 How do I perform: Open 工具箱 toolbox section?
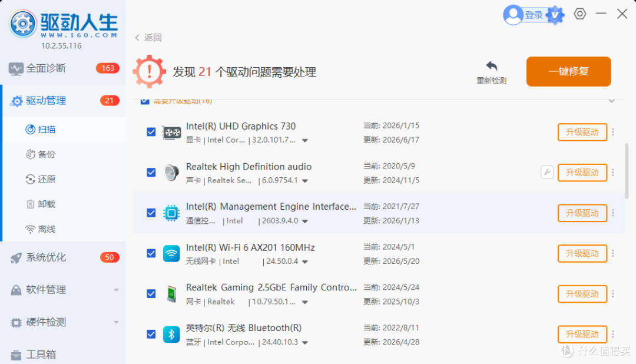[x=63, y=355]
